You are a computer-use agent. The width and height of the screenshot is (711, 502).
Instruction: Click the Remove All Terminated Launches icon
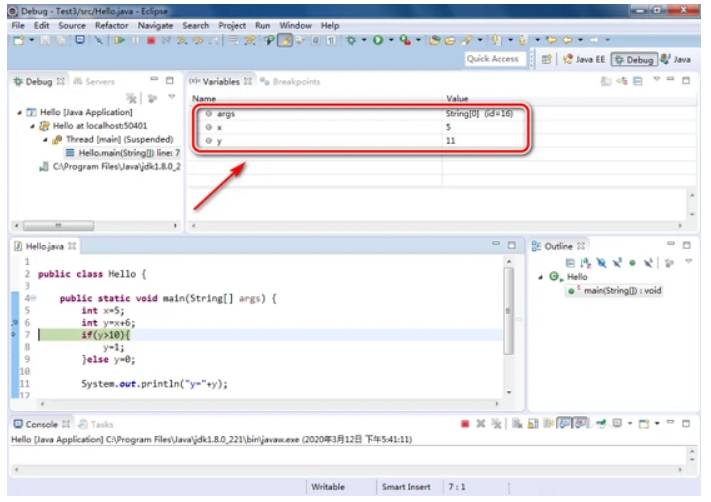point(131,100)
